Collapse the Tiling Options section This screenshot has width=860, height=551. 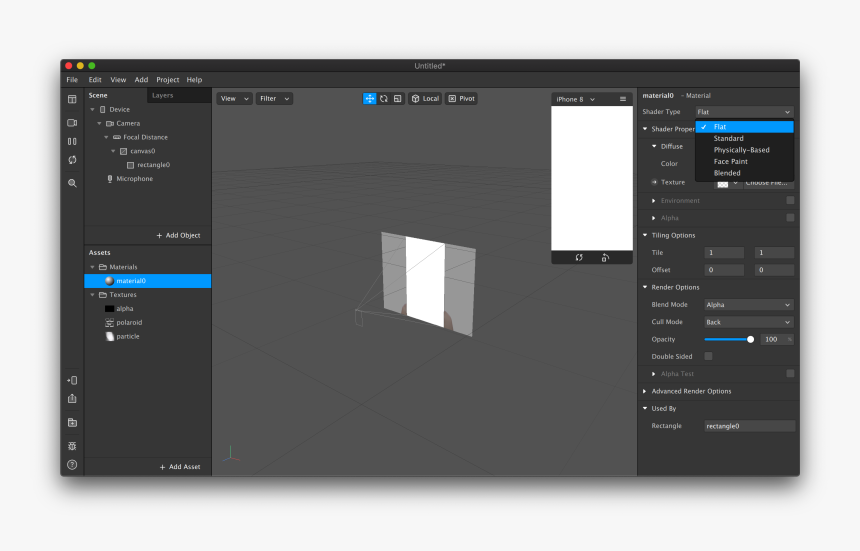pyautogui.click(x=645, y=235)
